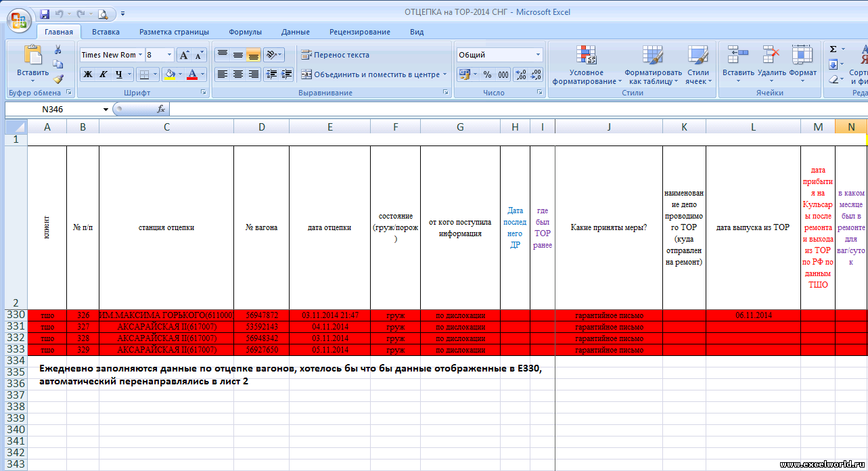Insert cells using the Вставить cells icon
868x471 pixels.
coord(737,55)
